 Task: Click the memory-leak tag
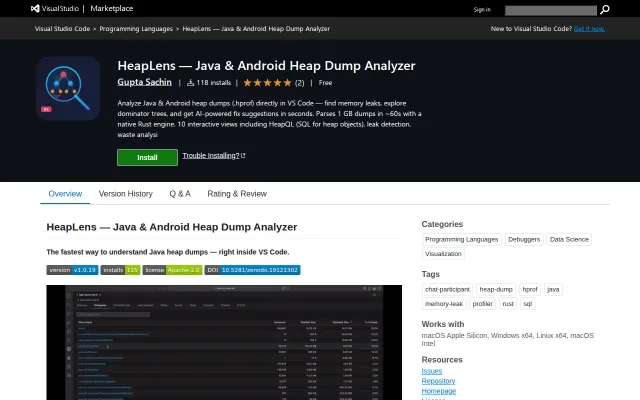[444, 304]
